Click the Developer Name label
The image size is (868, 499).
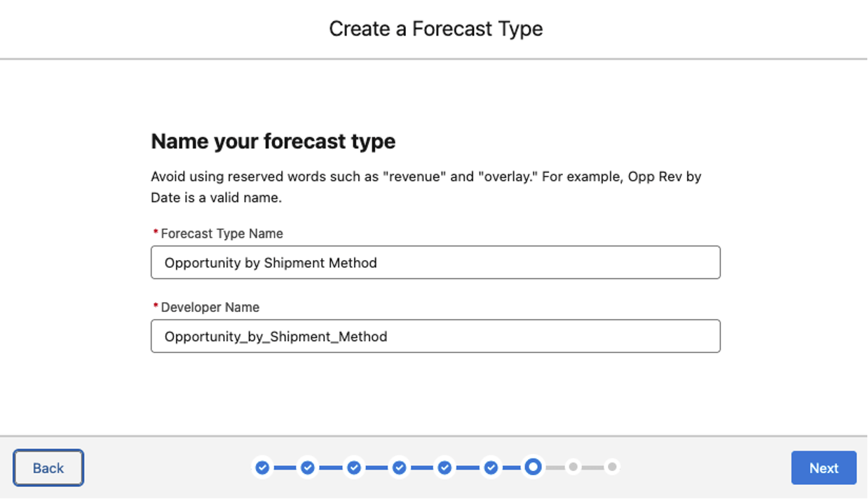(210, 307)
